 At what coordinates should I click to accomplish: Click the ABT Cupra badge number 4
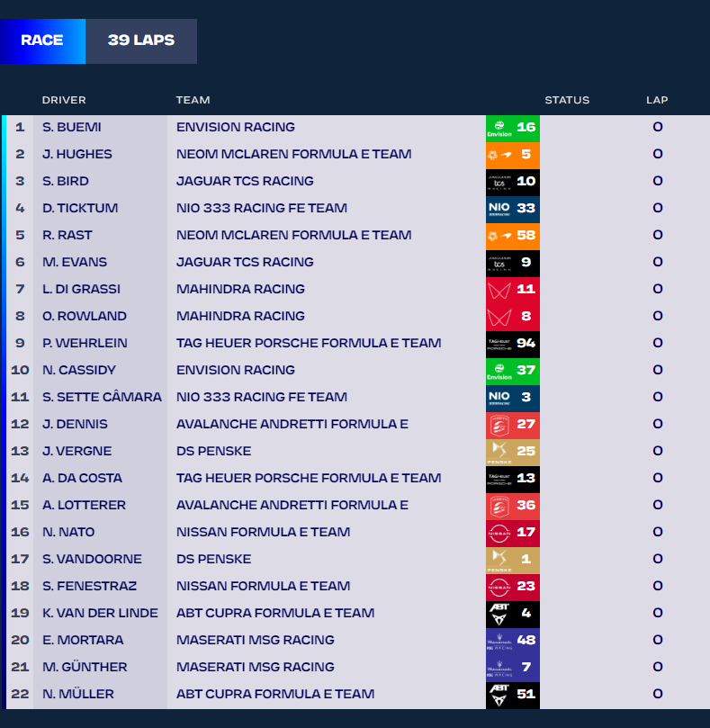[x=513, y=615]
